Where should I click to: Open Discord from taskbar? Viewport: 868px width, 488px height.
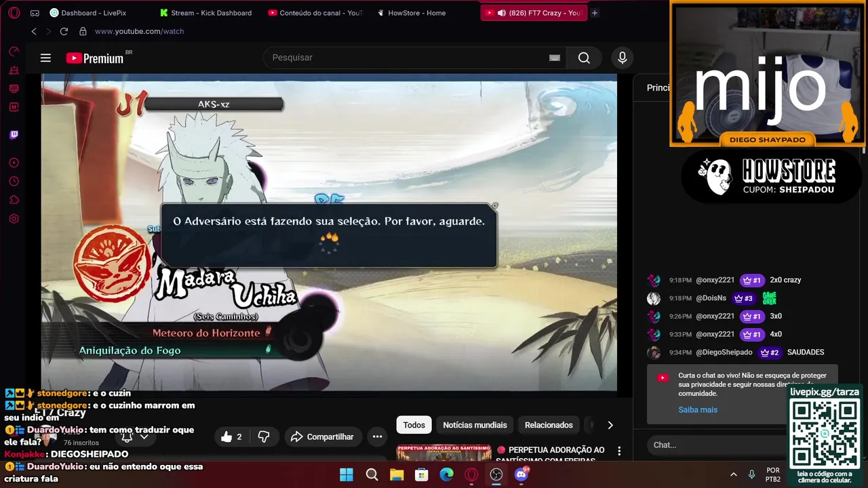pyautogui.click(x=521, y=474)
